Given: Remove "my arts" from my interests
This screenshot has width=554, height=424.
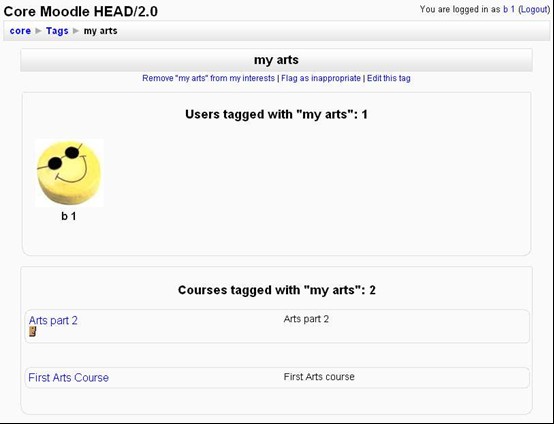Looking at the screenshot, I should point(208,78).
